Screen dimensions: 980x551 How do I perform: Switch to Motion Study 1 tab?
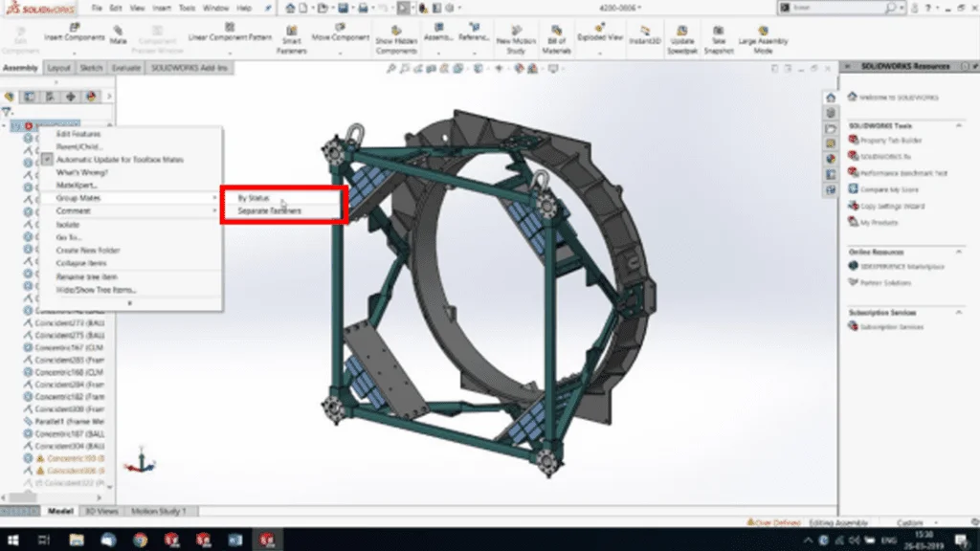[x=159, y=511]
